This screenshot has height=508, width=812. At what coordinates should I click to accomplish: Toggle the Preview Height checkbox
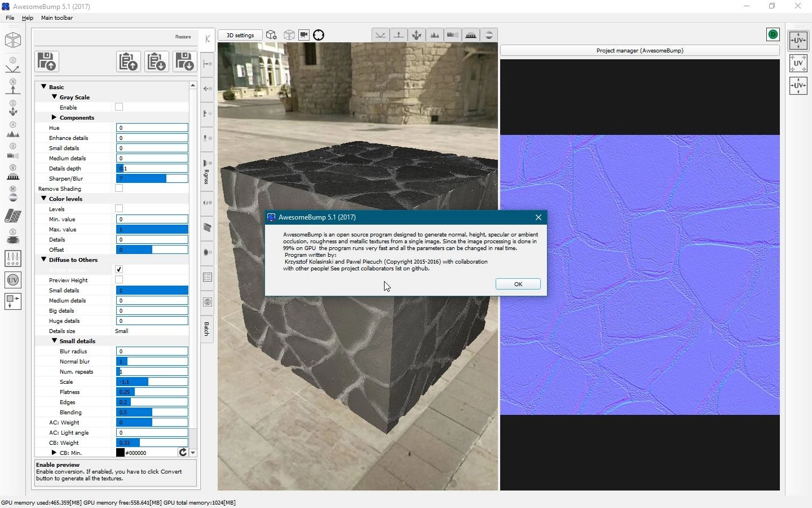[x=119, y=279]
